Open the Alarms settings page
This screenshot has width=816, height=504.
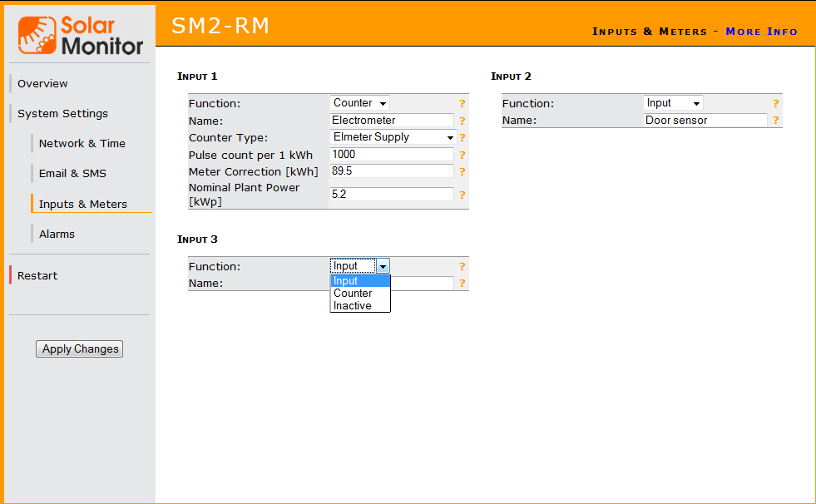[57, 234]
